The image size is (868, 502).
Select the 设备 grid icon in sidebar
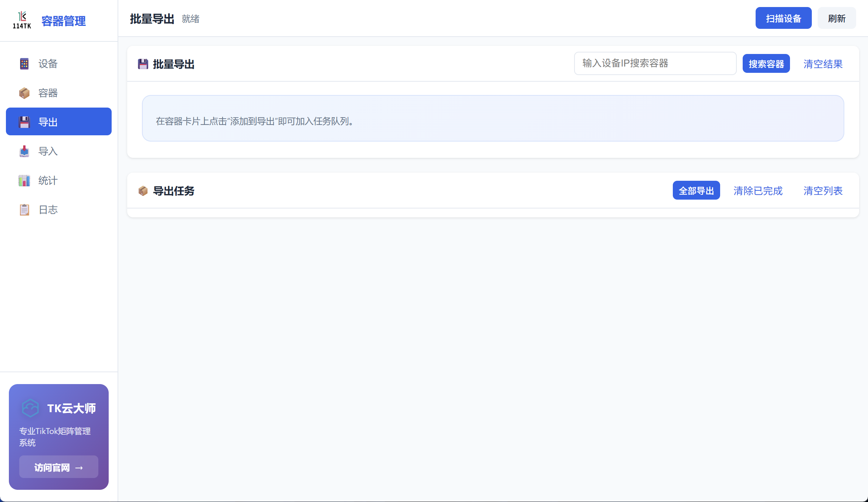[x=24, y=64]
